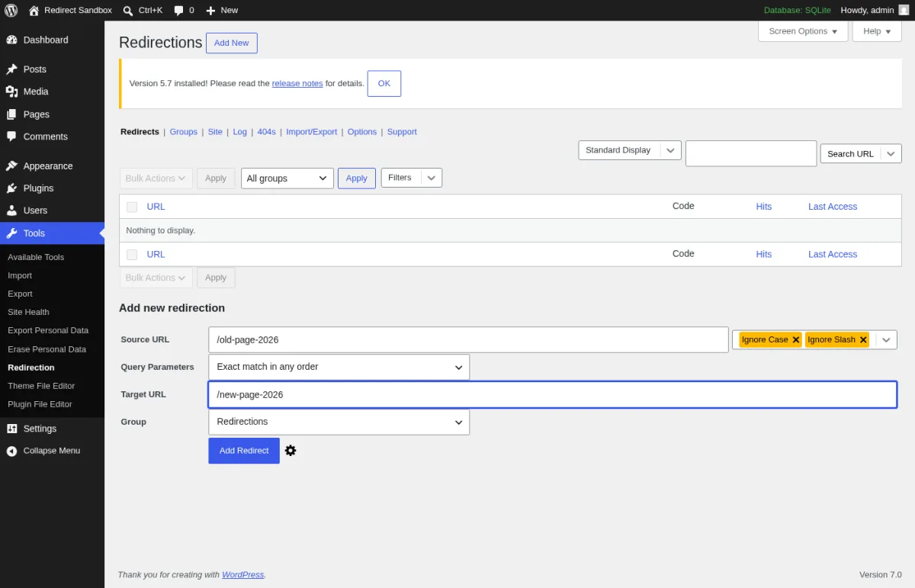Remove the Ignore Slash tag

(863, 340)
